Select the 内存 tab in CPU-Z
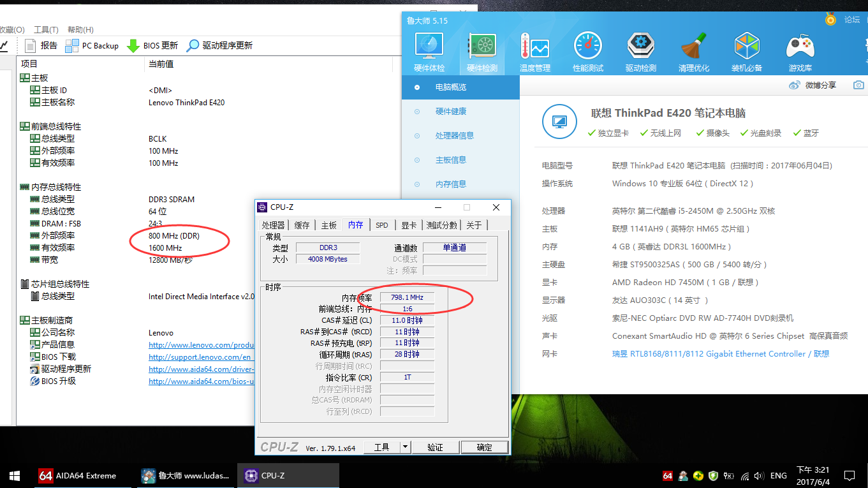This screenshot has width=868, height=488. click(355, 225)
